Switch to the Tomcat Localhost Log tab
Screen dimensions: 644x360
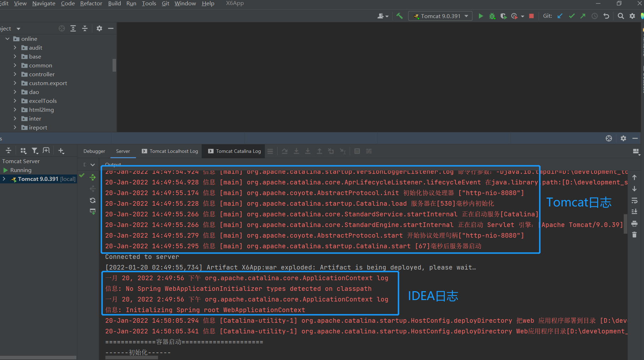click(x=169, y=151)
